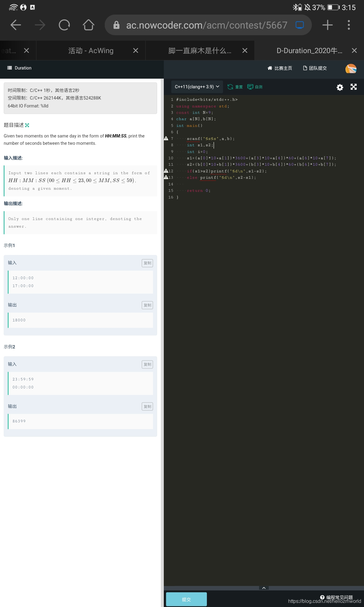Switch to the D-Duration_2020牛 tab
This screenshot has width=364, height=607.
(309, 51)
